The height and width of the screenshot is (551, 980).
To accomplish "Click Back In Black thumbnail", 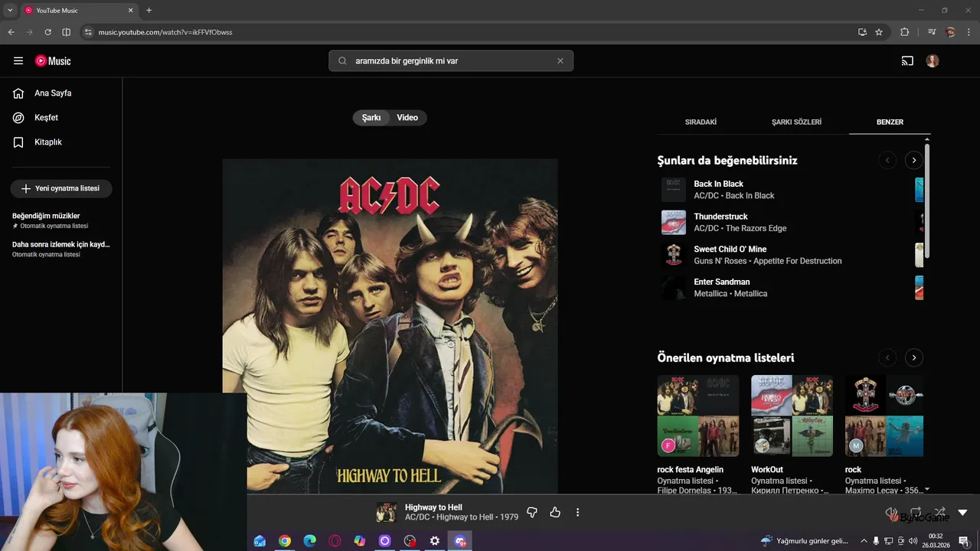I will [674, 190].
